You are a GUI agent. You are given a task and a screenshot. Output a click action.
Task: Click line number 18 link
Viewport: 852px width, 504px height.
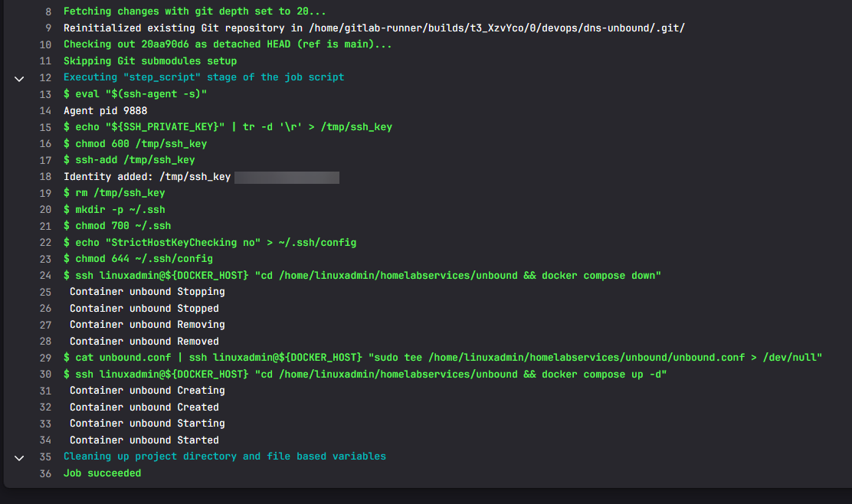[x=45, y=177]
